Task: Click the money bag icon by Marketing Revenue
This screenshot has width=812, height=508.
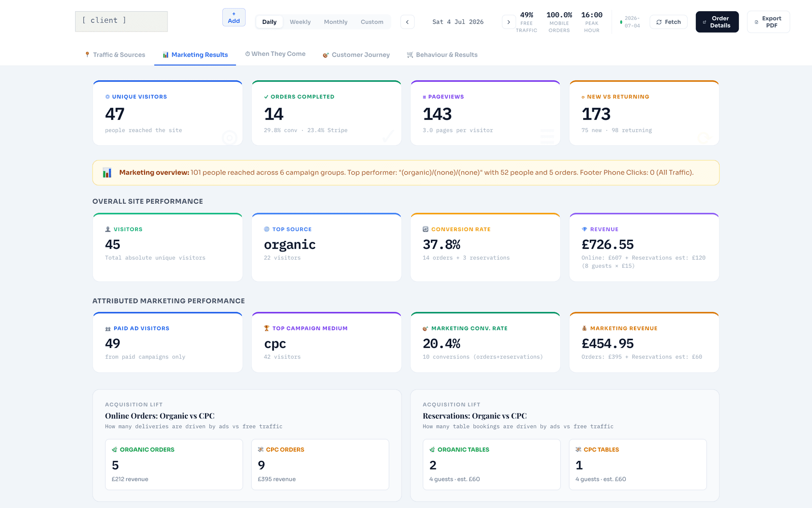Action: [x=584, y=328]
